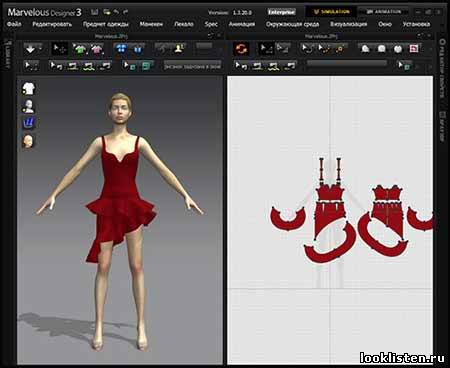Open dropdown arrow beside the simulate icon
The image size is (450, 368).
[x=40, y=49]
